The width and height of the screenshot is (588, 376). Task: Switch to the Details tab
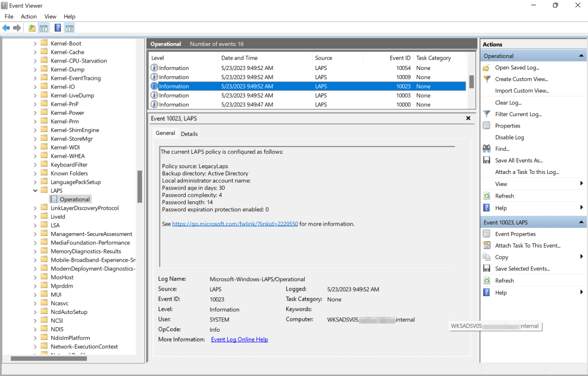pos(189,134)
